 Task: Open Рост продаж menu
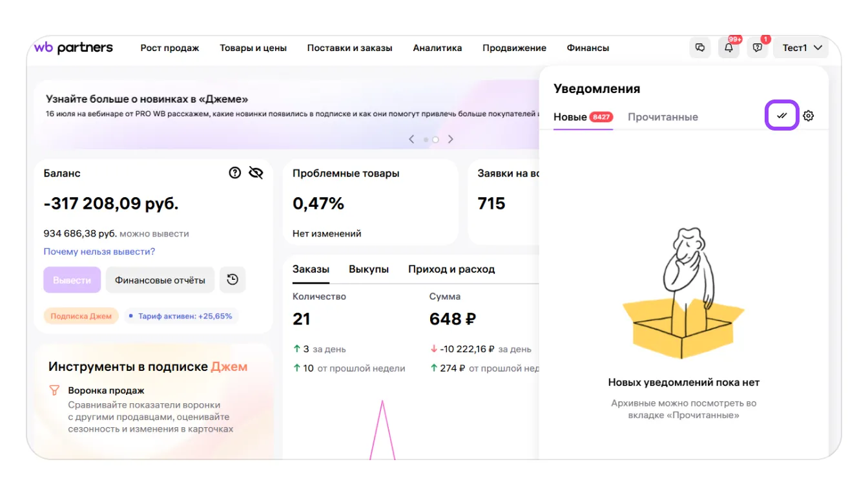pos(170,48)
